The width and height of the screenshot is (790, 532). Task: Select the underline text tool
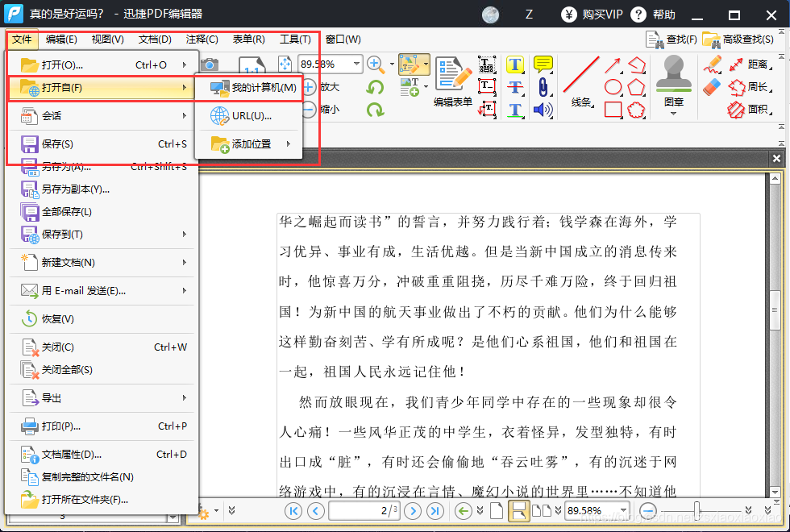(x=515, y=110)
